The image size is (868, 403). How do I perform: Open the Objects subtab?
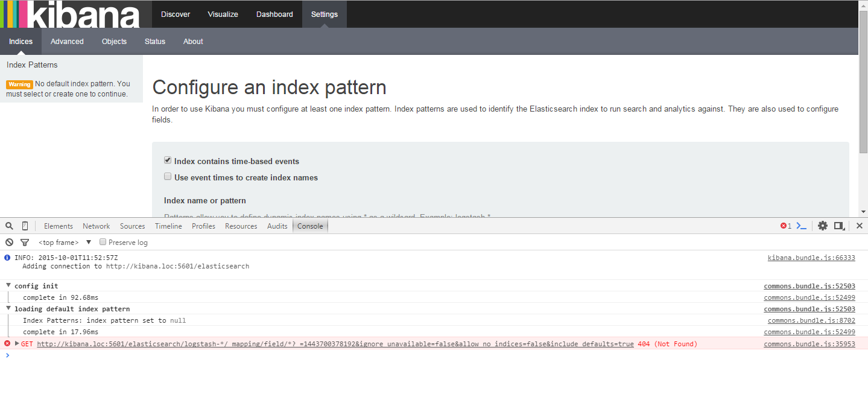pos(114,41)
